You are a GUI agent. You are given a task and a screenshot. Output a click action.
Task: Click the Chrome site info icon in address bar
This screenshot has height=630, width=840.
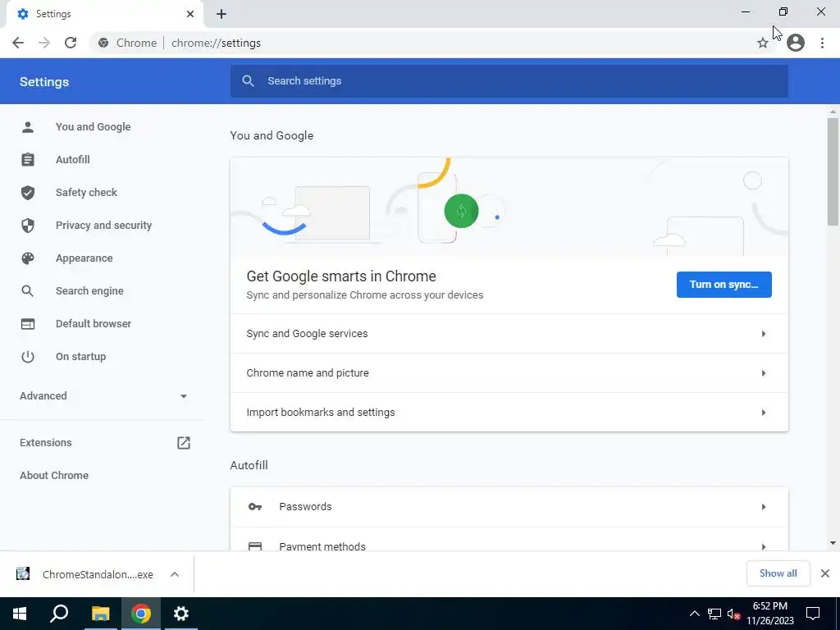(x=103, y=43)
